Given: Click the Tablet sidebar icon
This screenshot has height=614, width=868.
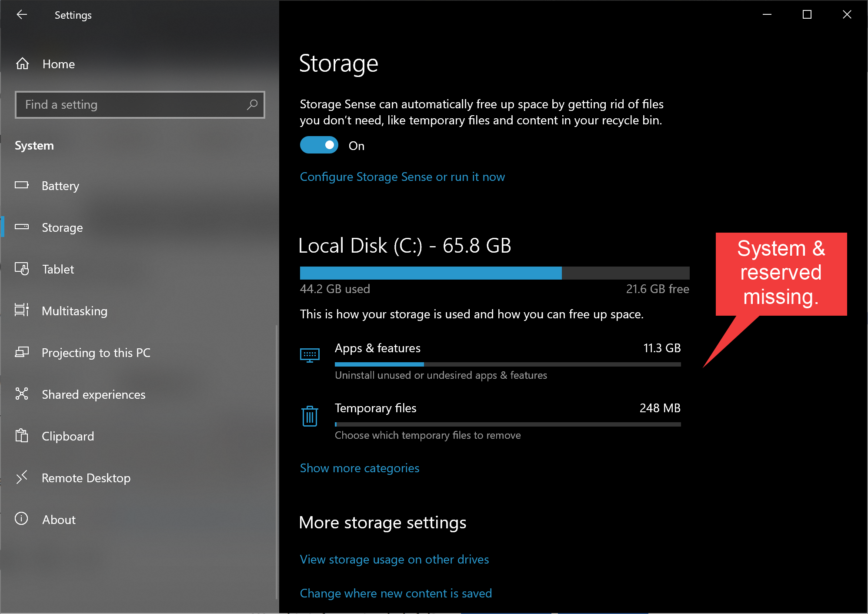Looking at the screenshot, I should (x=22, y=269).
